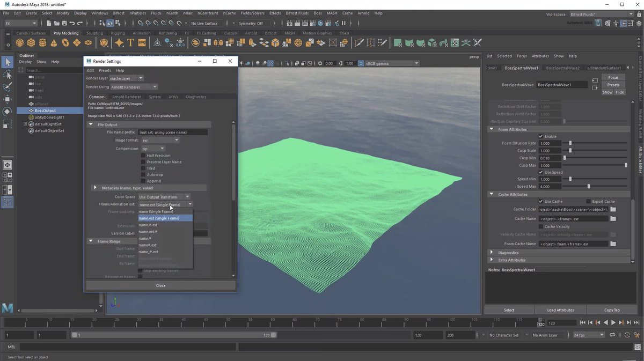644x361 pixels.
Task: Expand the Metadata (name, type, value) section
Action: click(95, 188)
